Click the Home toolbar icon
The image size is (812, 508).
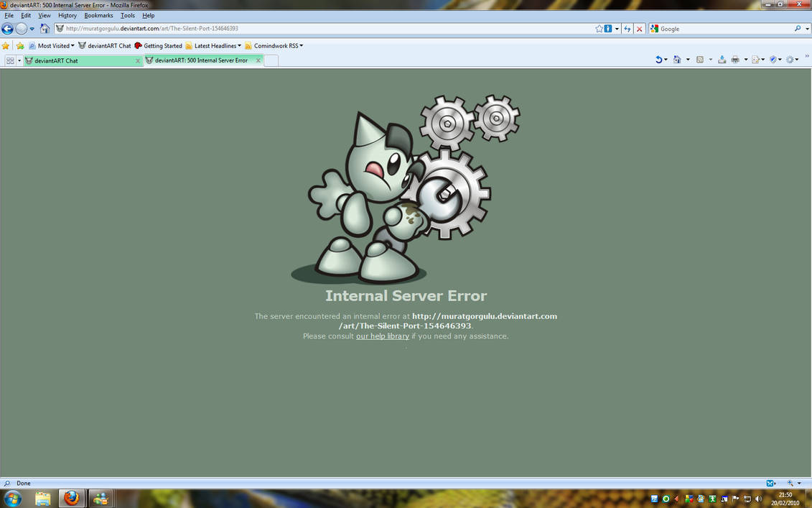[x=677, y=59]
